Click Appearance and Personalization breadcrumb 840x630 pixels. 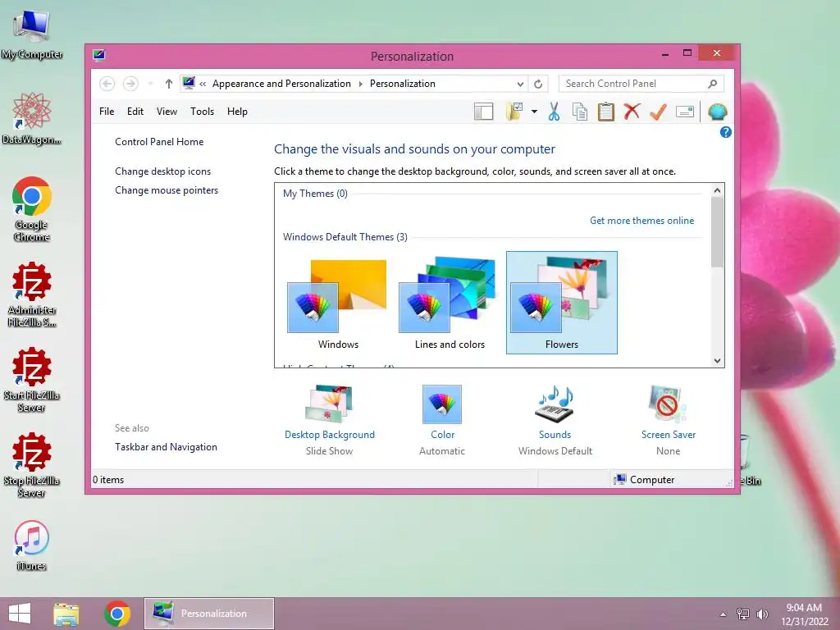[x=281, y=84]
